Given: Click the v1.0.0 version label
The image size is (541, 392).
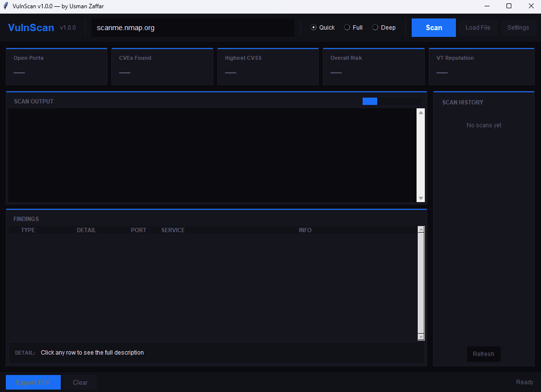Looking at the screenshot, I should coord(68,28).
